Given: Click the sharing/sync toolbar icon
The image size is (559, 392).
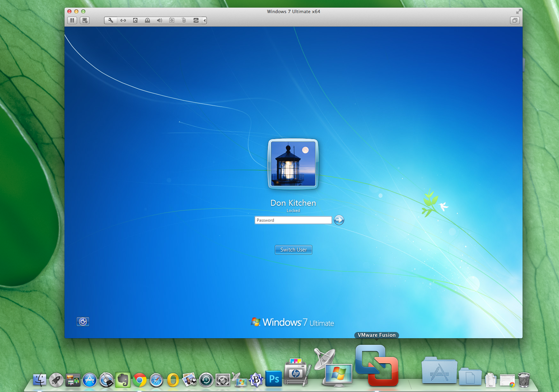Looking at the screenshot, I should [x=196, y=20].
